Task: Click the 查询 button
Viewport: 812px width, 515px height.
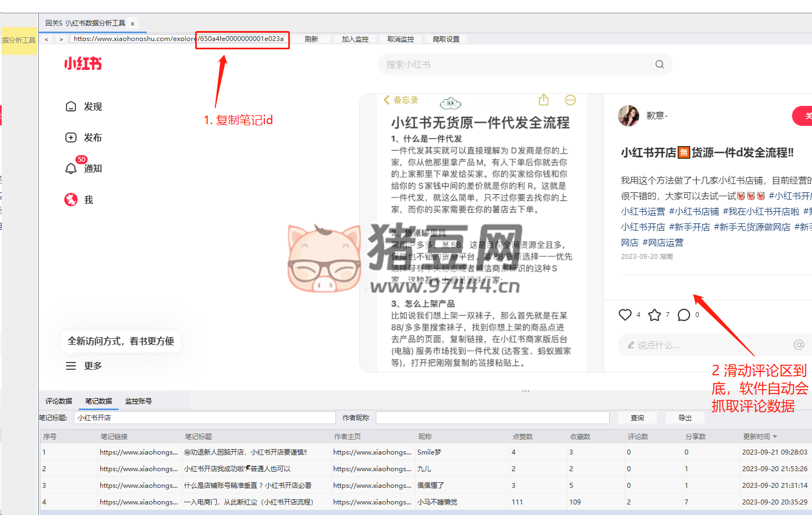Action: (637, 418)
